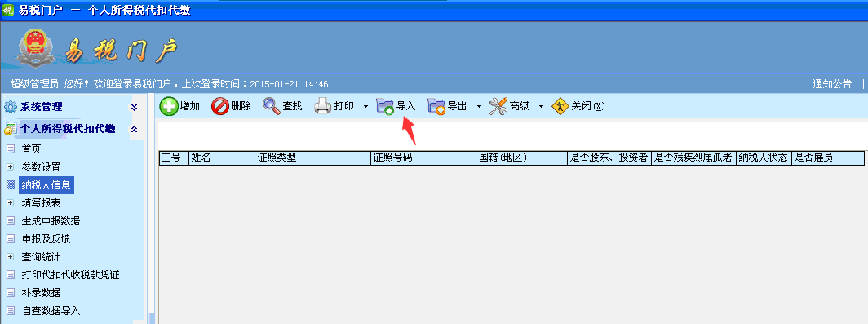Expand the 系统管理 panel chevron
The image size is (868, 324).
(134, 107)
